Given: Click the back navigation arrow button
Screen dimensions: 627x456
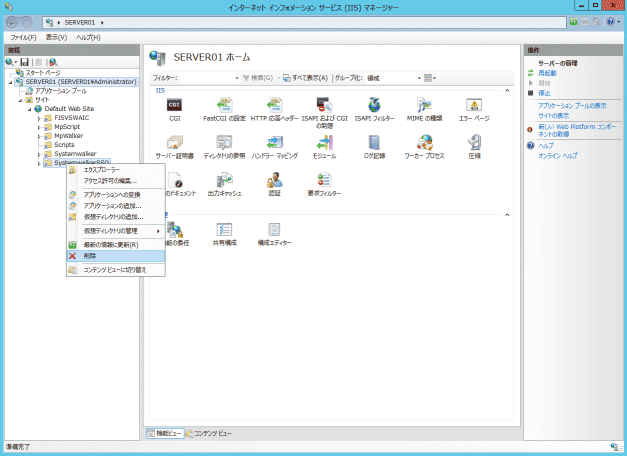Looking at the screenshot, I should (12, 23).
